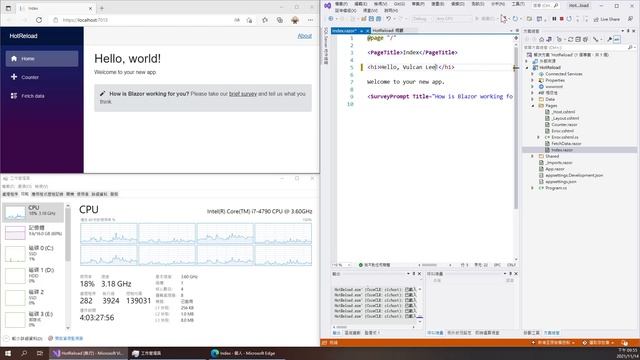Close the Output panel in Visual Studio
This screenshot has height=360, width=640.
pyautogui.click(x=419, y=273)
